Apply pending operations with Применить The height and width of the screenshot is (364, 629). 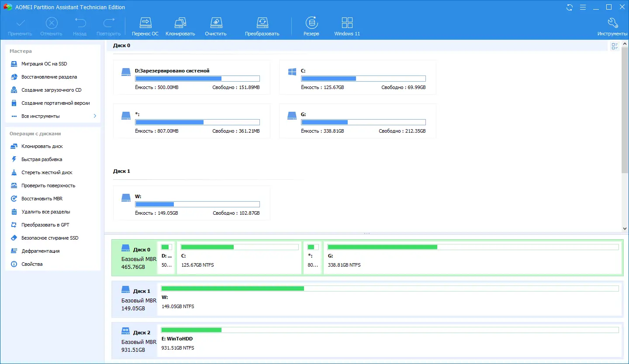21,25
